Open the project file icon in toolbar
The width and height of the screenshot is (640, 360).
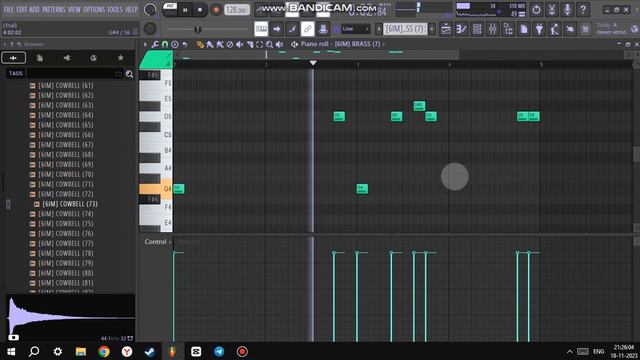coord(524,29)
